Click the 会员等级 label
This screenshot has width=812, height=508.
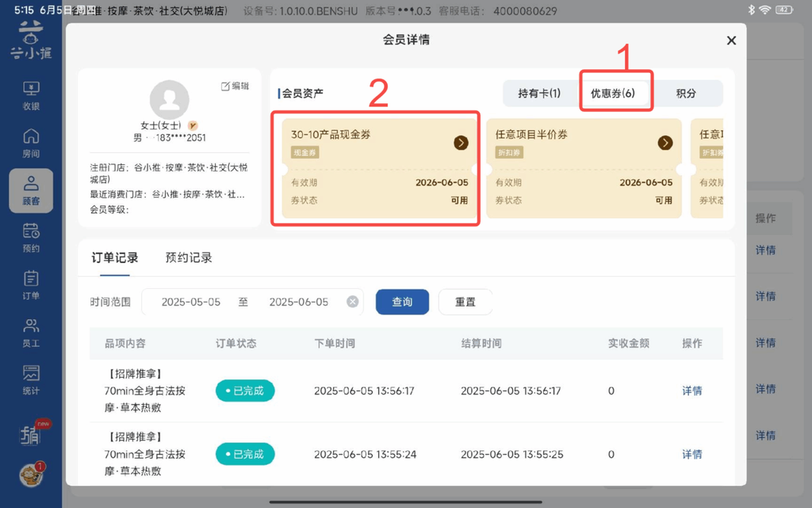[109, 210]
